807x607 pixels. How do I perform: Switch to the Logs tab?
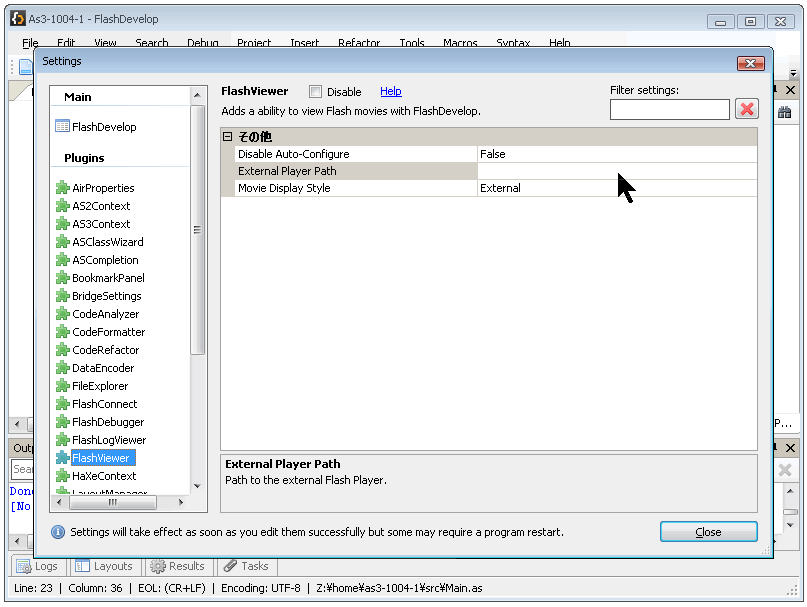(37, 566)
